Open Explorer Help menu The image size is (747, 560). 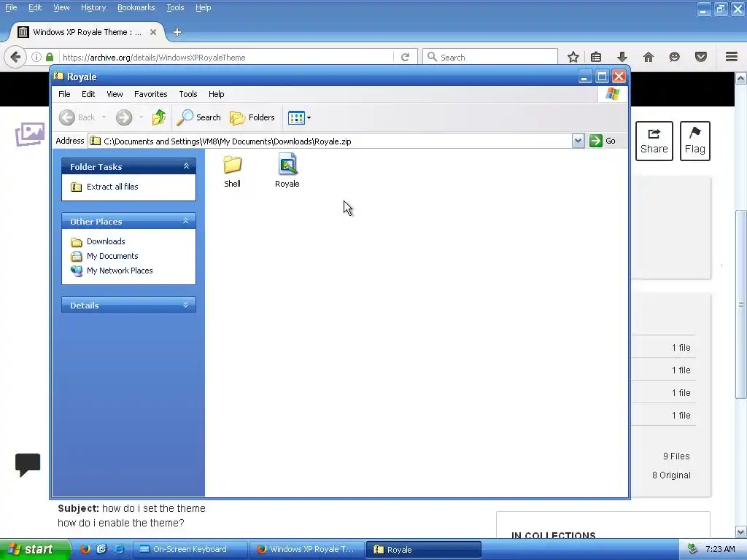216,94
